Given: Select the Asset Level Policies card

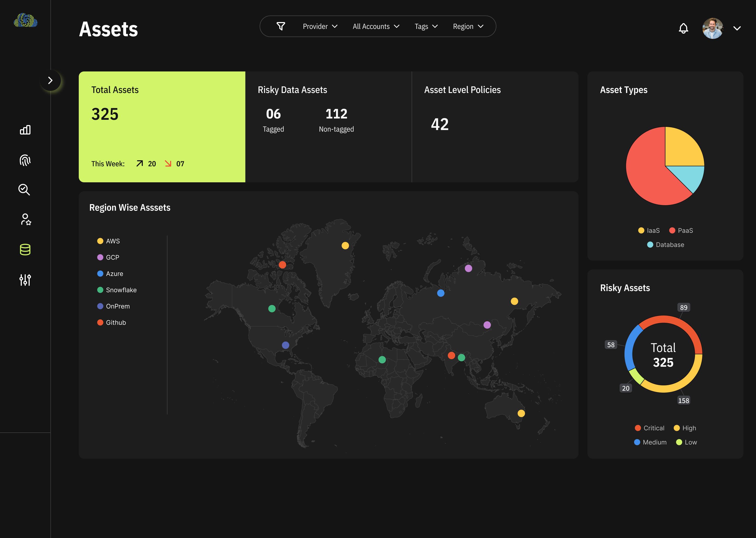Looking at the screenshot, I should coord(495,127).
